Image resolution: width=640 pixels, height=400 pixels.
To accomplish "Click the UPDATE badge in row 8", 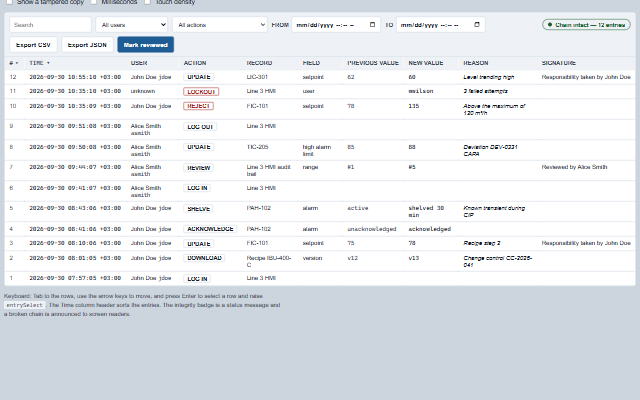I will [198, 147].
